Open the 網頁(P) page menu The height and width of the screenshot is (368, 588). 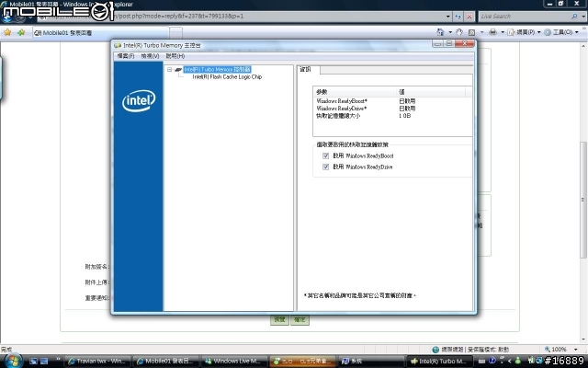tap(524, 32)
